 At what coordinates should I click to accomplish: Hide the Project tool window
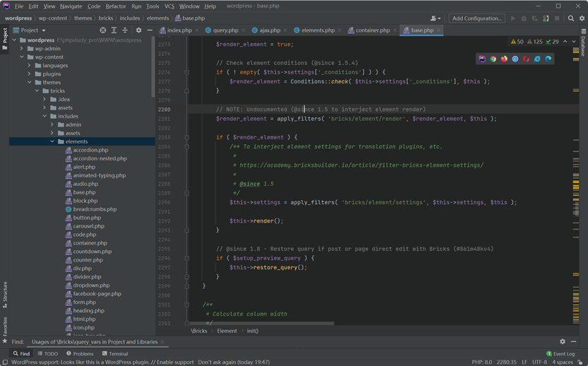(x=150, y=30)
